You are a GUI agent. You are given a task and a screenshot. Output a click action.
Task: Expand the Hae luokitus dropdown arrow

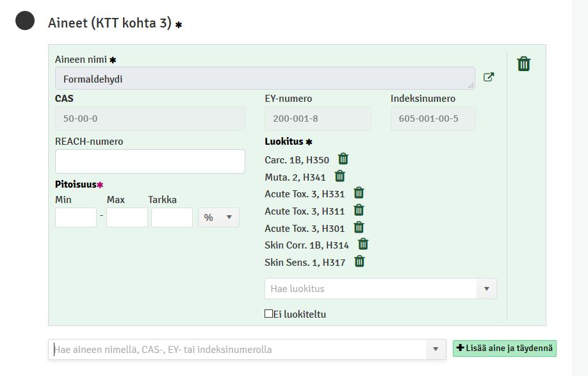(486, 289)
